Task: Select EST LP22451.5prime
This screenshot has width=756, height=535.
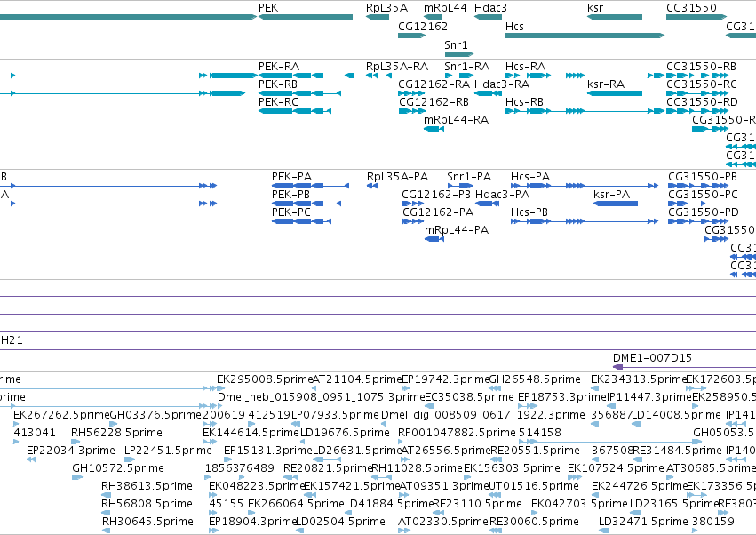Action: pyautogui.click(x=130, y=459)
